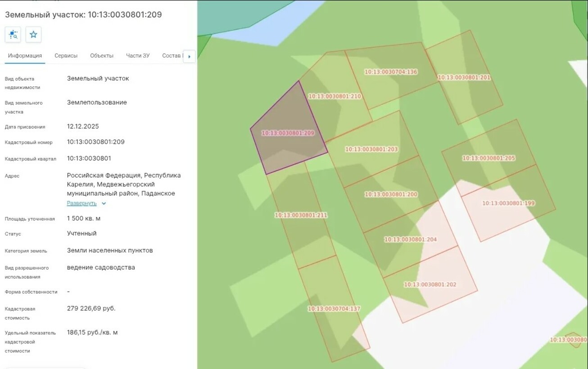Pick parcel 10:13:0030801:201 on the map
Screen dimensions: 588x369
pyautogui.click(x=464, y=77)
